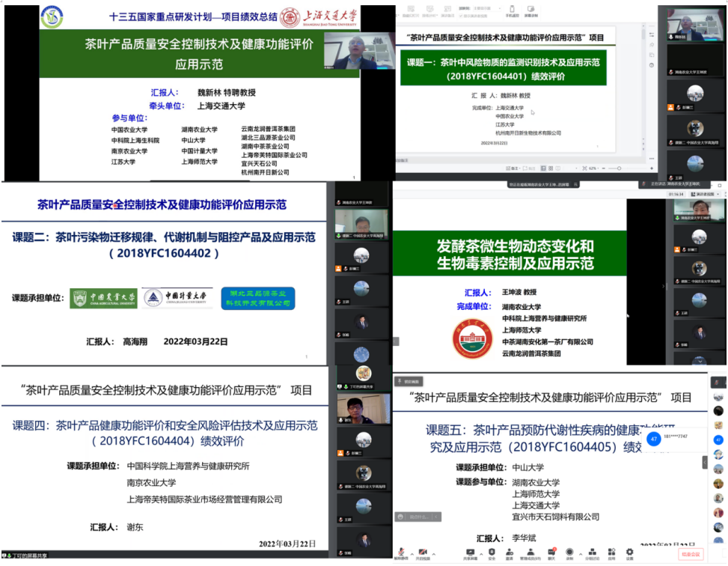Image resolution: width=728 pixels, height=566 pixels.
Task: Expand the microphone options arrow beside mute
Action: click(x=412, y=554)
